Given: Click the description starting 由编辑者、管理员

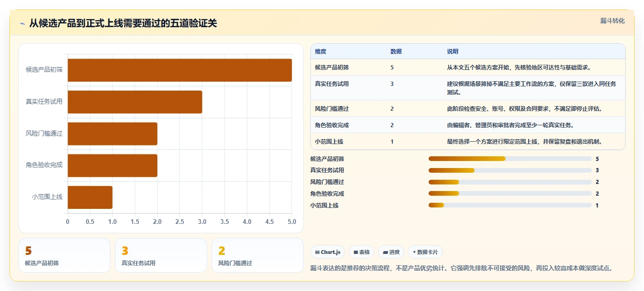Looking at the screenshot, I should pyautogui.click(x=510, y=125).
